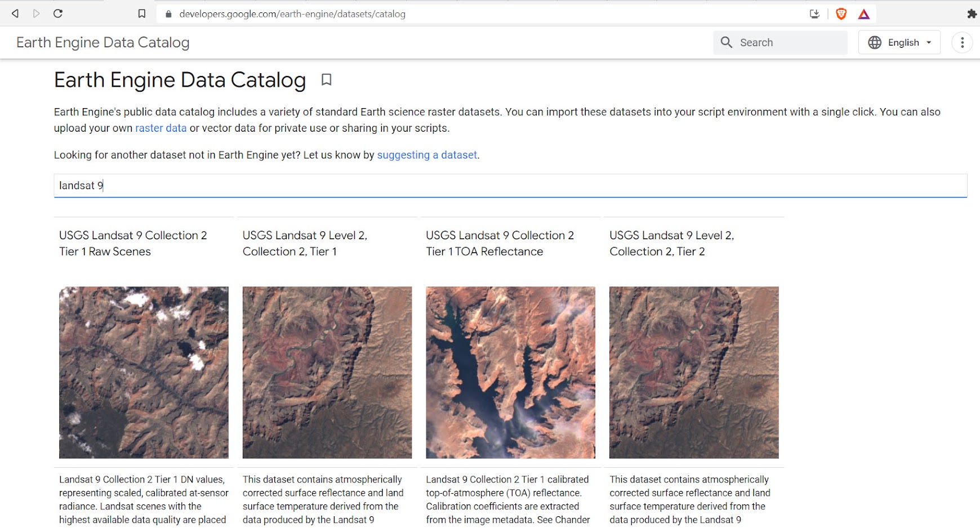This screenshot has height=528, width=980.
Task: Open the browser extensions puzzle icon
Action: pyautogui.click(x=972, y=14)
